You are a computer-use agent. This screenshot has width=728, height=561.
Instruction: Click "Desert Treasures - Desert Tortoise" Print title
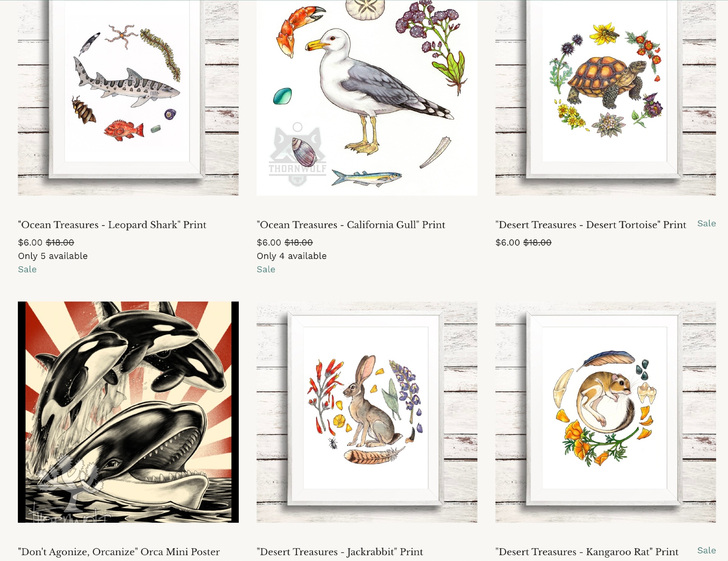click(x=591, y=225)
